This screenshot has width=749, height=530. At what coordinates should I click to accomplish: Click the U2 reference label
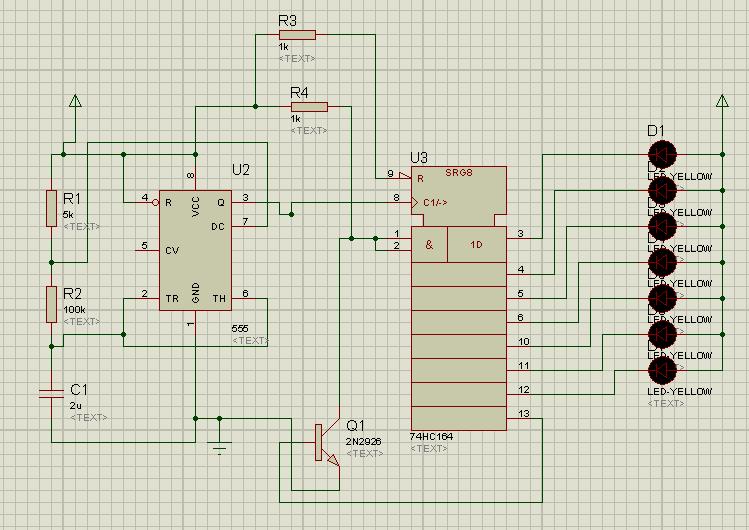(241, 170)
